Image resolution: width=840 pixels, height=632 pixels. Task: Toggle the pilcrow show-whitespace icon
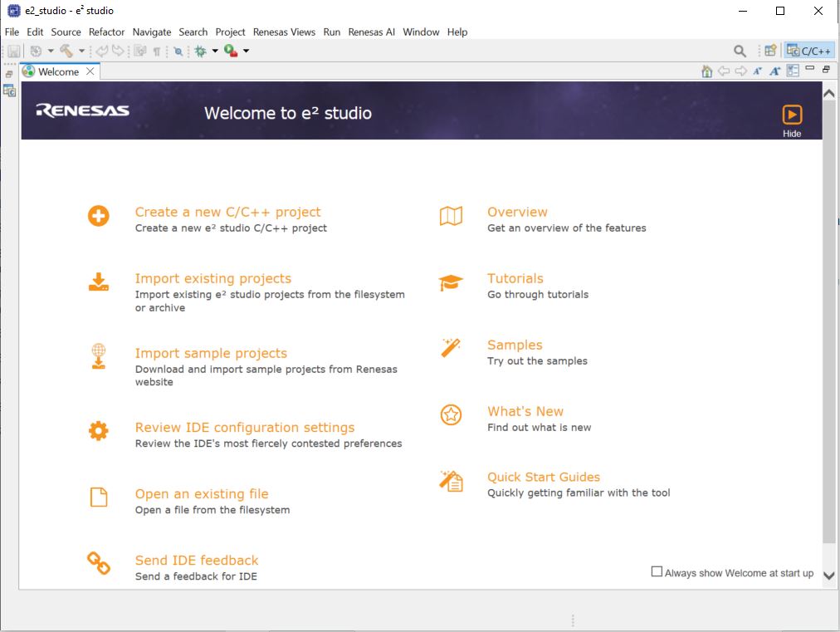(157, 51)
